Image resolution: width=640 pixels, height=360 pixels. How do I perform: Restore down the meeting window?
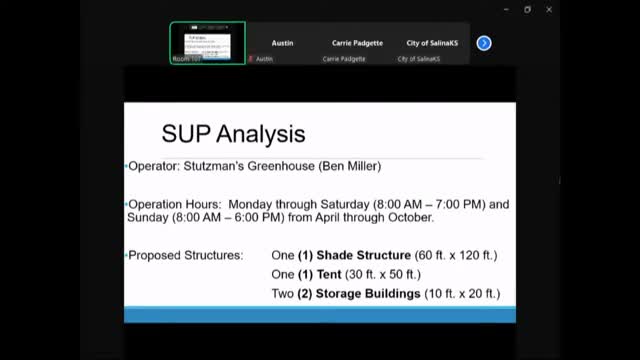(x=527, y=9)
